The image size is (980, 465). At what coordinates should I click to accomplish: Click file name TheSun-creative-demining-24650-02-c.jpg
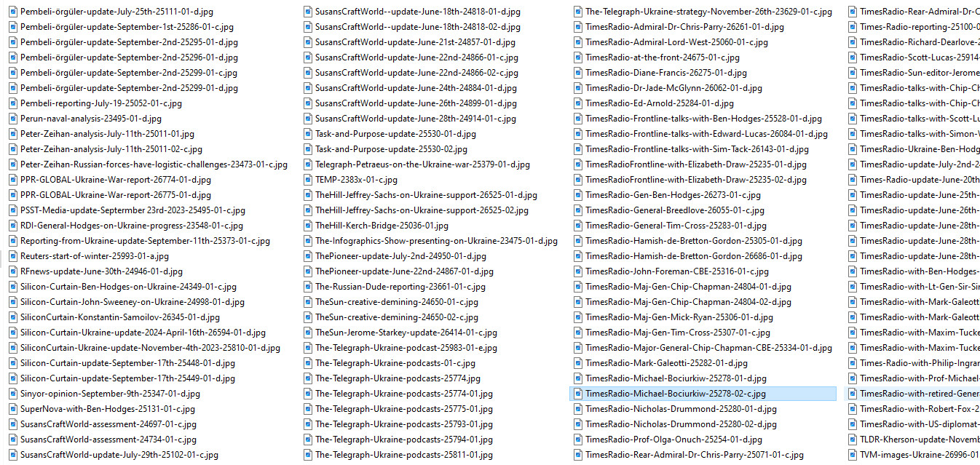[397, 317]
